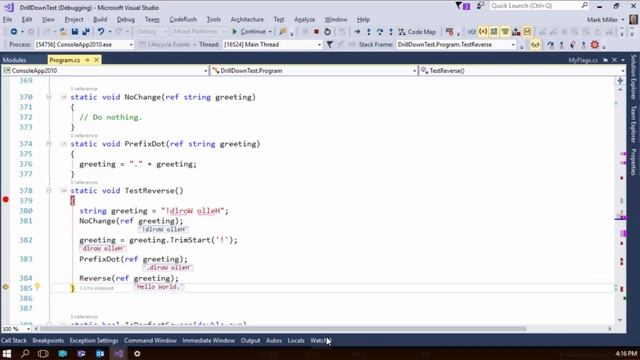
Task: Click the editor split window handle
Action: pyautogui.click(x=620, y=81)
